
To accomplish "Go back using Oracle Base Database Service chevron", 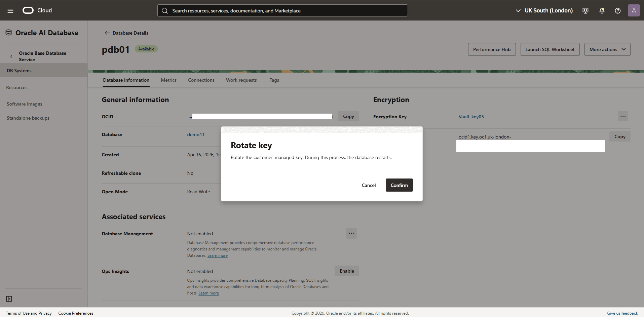I will 11,56.
